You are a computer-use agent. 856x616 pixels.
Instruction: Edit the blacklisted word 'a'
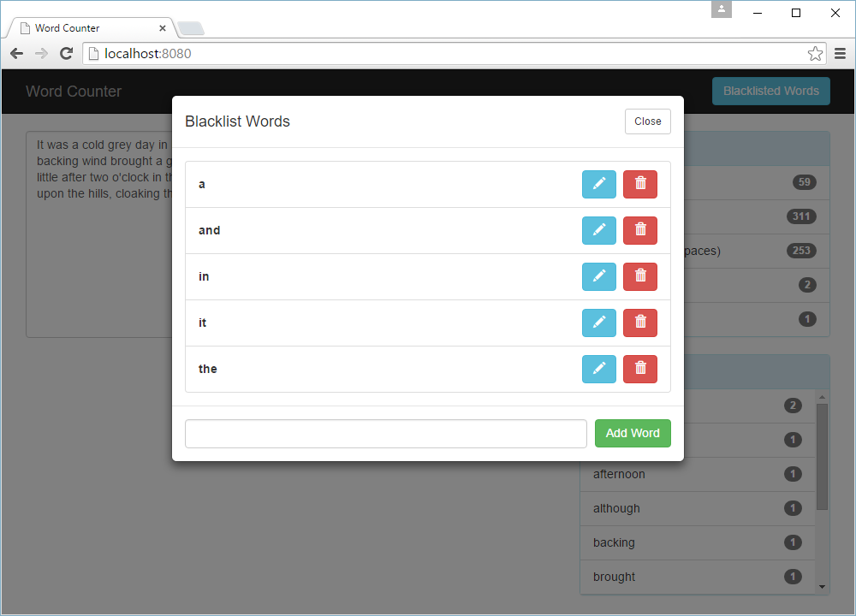tap(599, 184)
